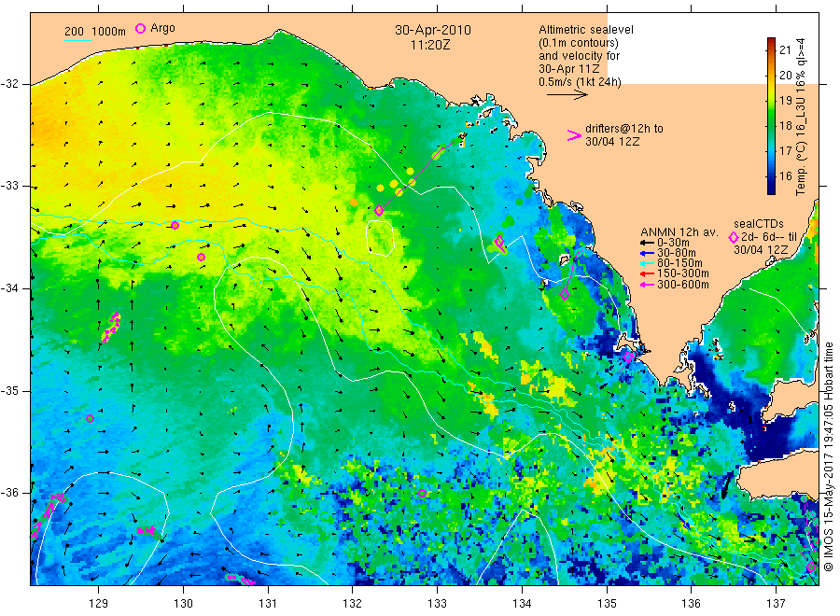
Task: Select Argo float marker near 132.8°E, 36°S
Action: [x=422, y=494]
